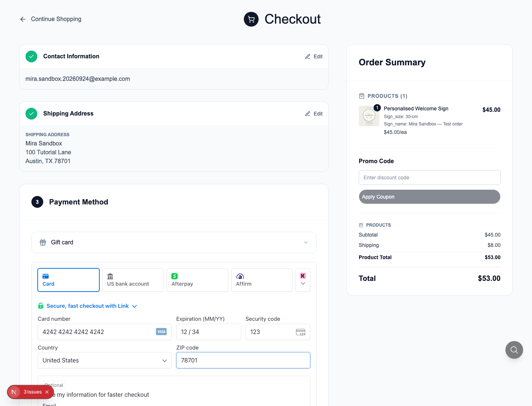The height and width of the screenshot is (406, 532).
Task: Click the CVC card icon in Security code
Action: (x=301, y=332)
